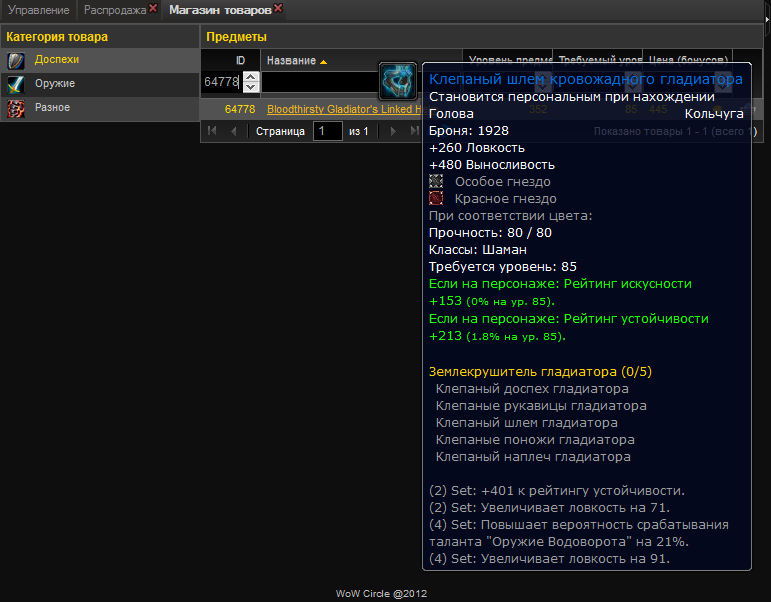Go to the previous page of items
The image size is (771, 602).
234,131
